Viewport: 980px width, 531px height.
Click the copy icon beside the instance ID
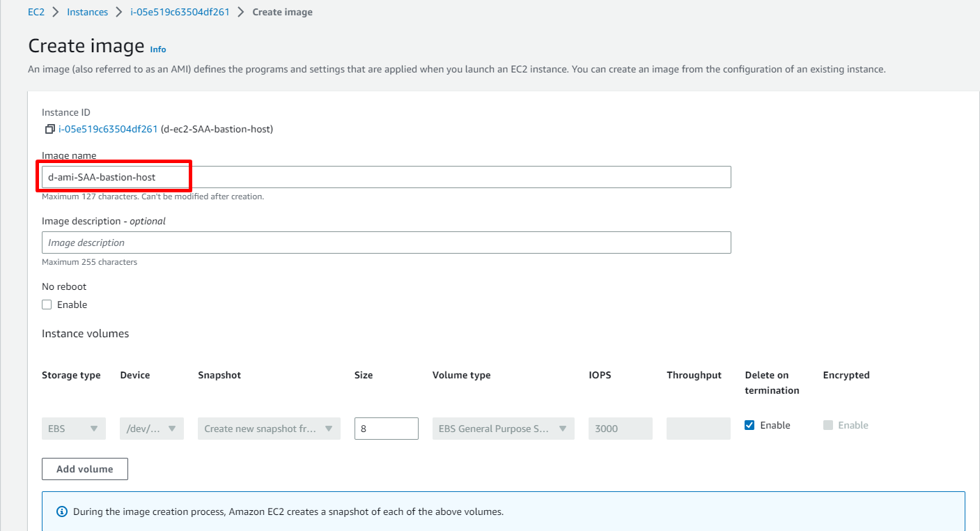click(49, 129)
